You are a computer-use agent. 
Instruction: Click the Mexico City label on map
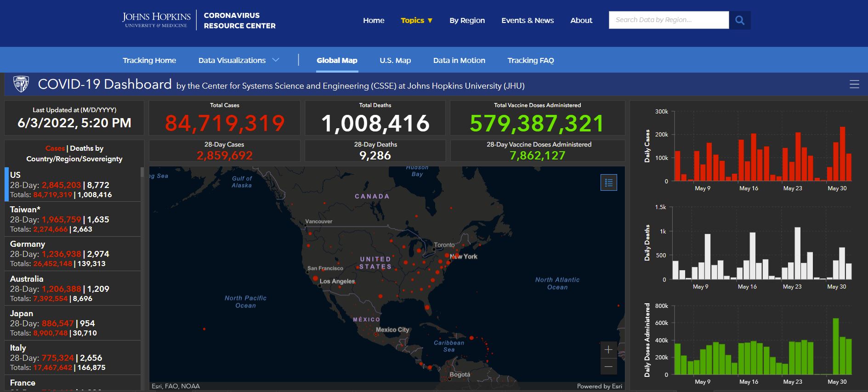392,330
